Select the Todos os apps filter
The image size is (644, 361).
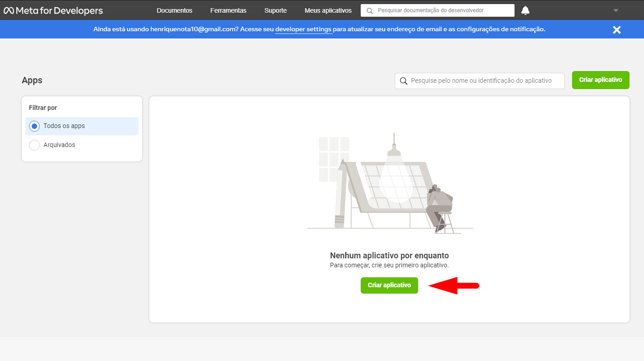[x=34, y=126]
